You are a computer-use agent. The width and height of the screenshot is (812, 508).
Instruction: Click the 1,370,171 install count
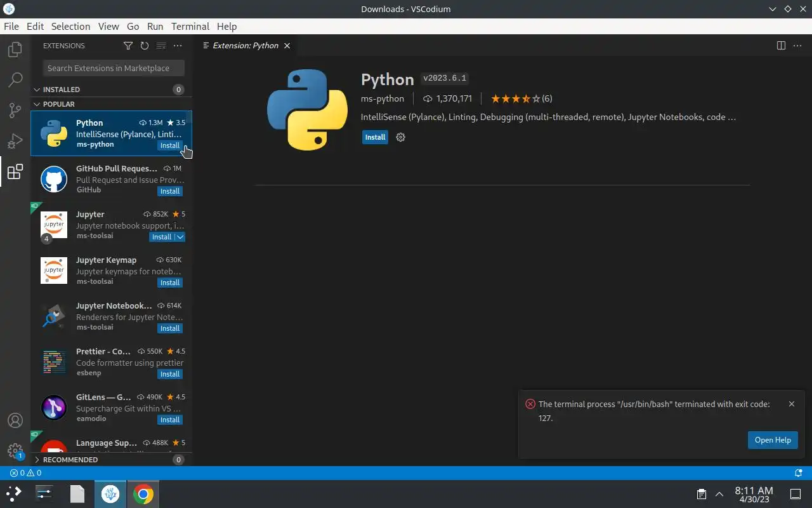coord(448,98)
